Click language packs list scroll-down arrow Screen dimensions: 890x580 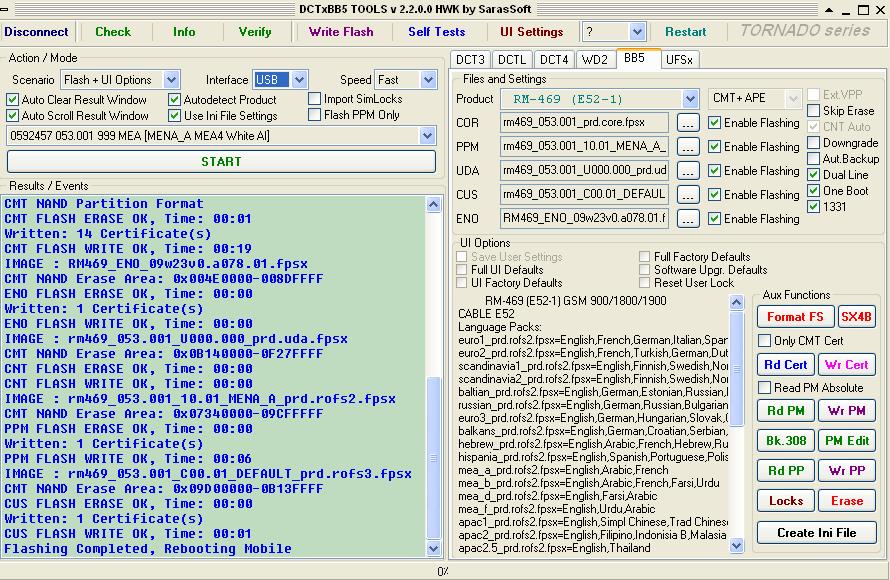click(x=736, y=546)
